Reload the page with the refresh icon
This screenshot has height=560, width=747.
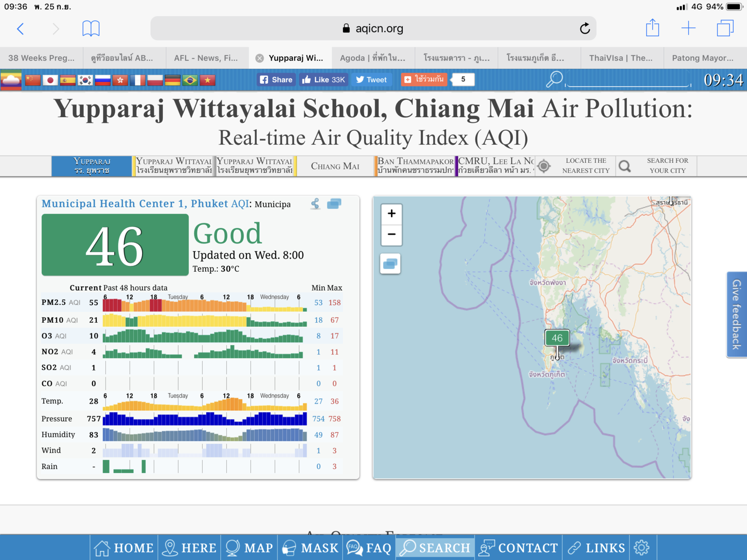click(x=585, y=29)
